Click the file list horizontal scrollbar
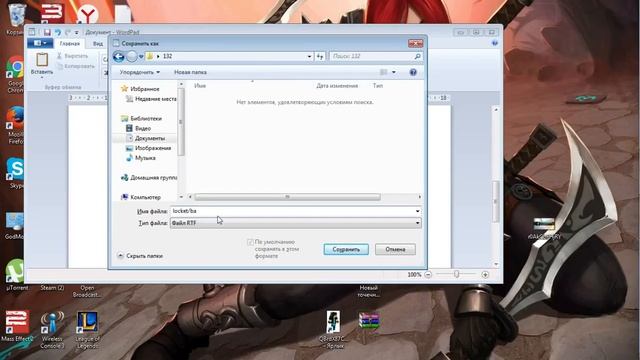The width and height of the screenshot is (640, 360). 287,197
